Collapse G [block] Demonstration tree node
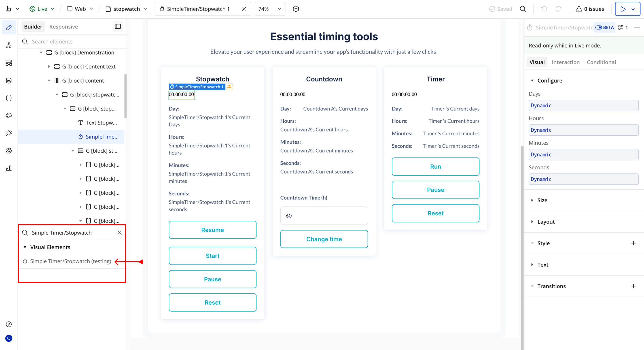 (41, 53)
